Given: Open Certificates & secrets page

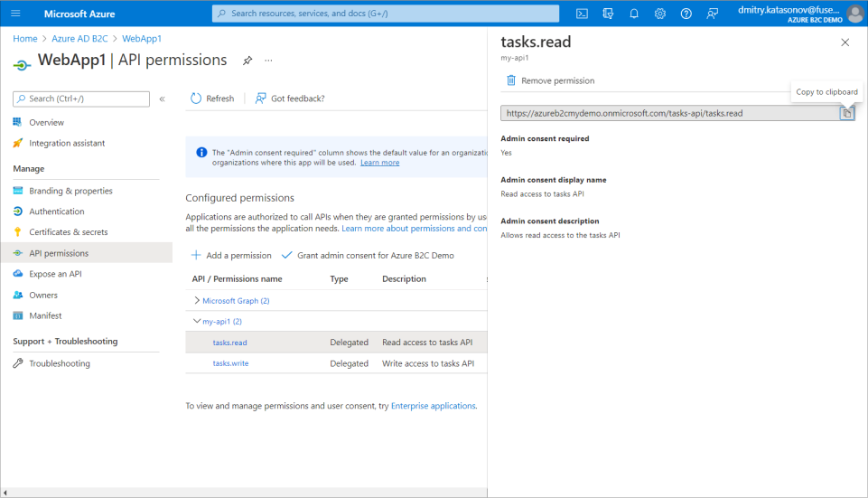Looking at the screenshot, I should 68,232.
